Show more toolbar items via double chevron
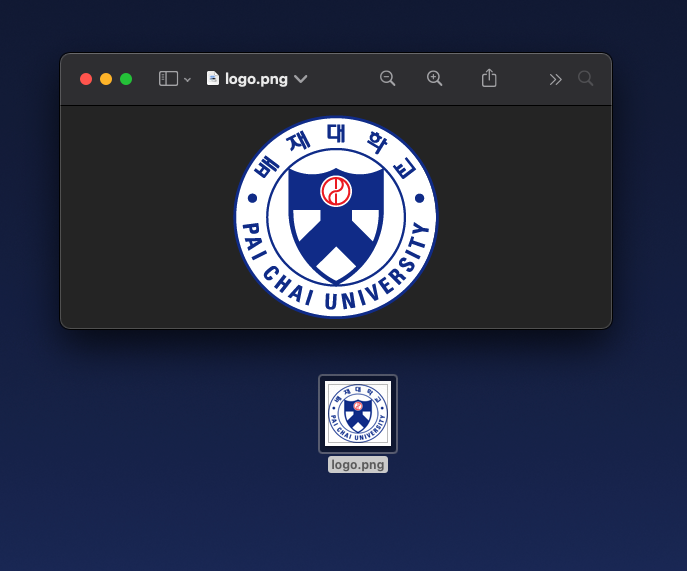Viewport: 687px width, 571px height. pyautogui.click(x=556, y=79)
